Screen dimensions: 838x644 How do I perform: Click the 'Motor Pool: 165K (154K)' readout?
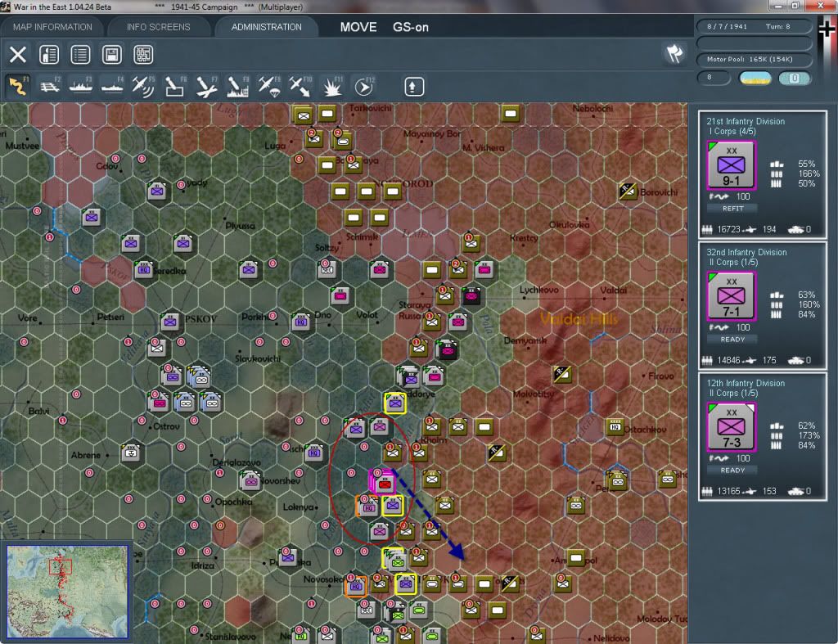[x=754, y=59]
